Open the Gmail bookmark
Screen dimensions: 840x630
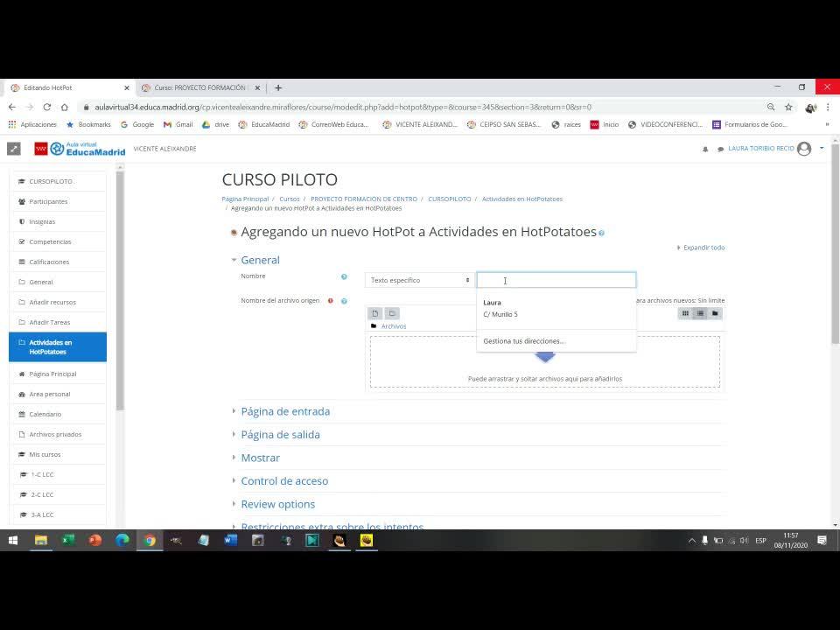tap(178, 124)
